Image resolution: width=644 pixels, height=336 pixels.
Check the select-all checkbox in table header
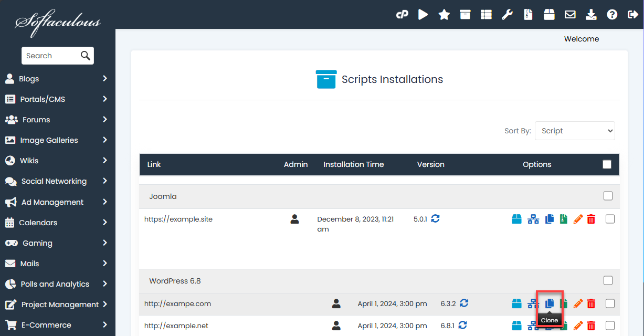607,164
